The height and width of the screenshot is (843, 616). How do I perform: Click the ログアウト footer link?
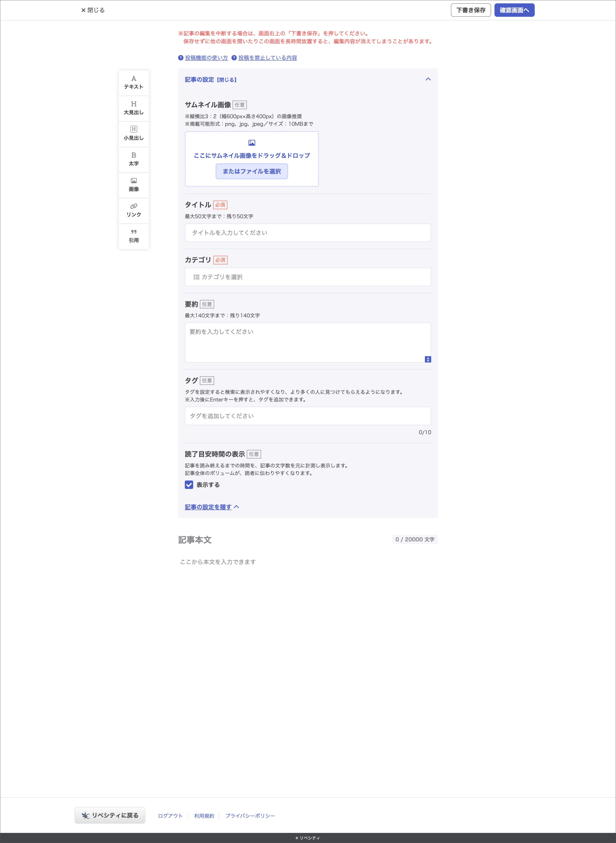click(170, 816)
